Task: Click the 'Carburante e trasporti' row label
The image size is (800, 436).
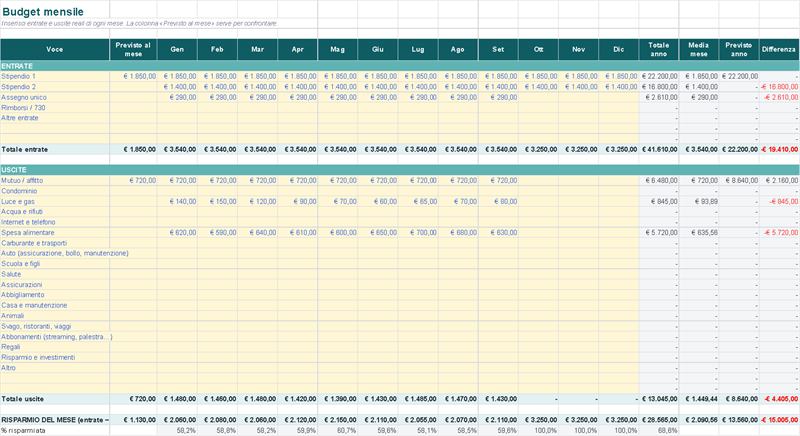Action: coord(34,243)
